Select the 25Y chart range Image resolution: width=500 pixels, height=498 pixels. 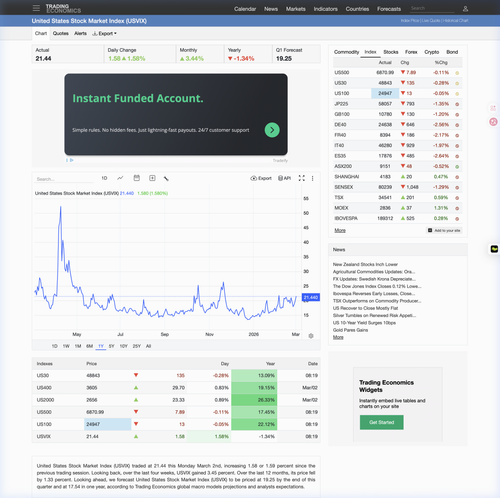(137, 346)
